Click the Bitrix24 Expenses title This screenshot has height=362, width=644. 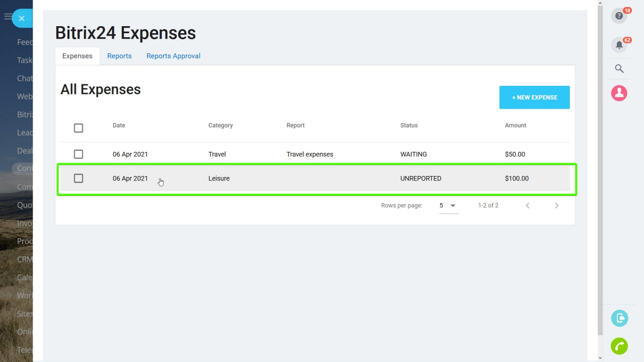(x=125, y=33)
